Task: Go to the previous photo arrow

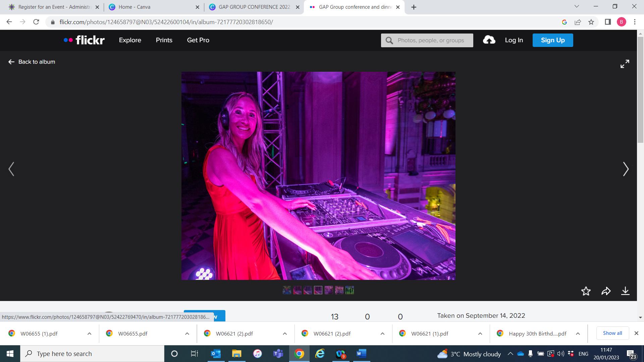Action: tap(11, 169)
